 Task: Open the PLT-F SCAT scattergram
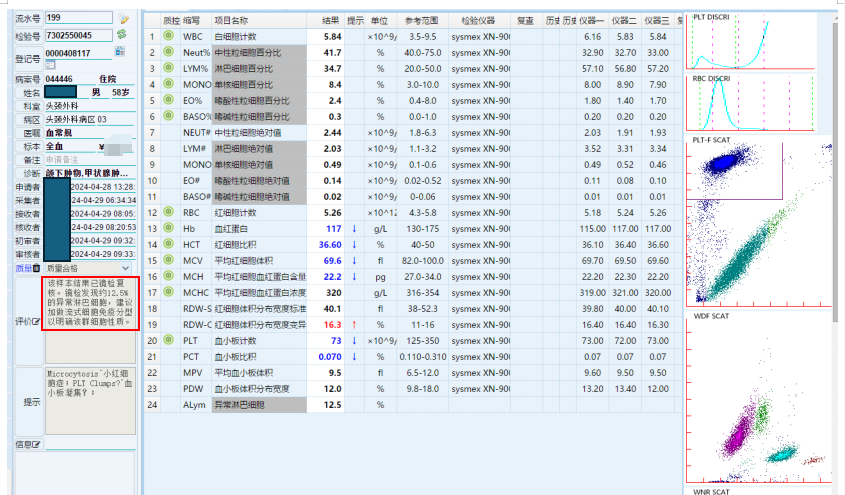759,221
